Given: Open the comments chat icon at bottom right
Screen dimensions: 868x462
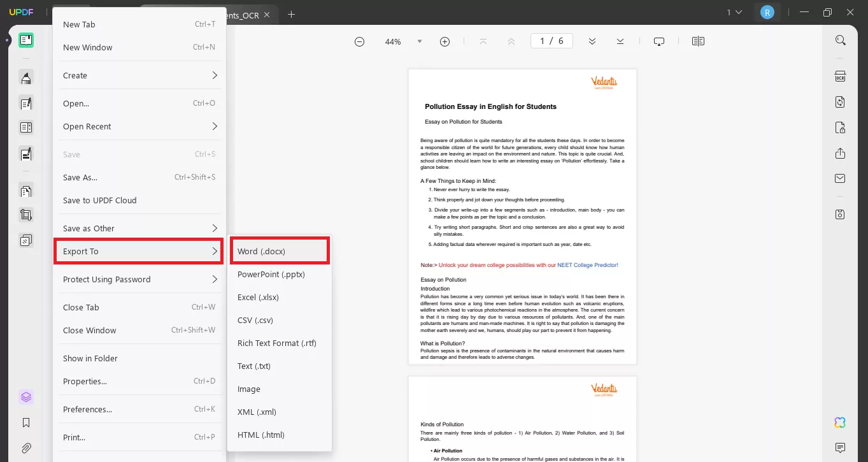Looking at the screenshot, I should 841,447.
